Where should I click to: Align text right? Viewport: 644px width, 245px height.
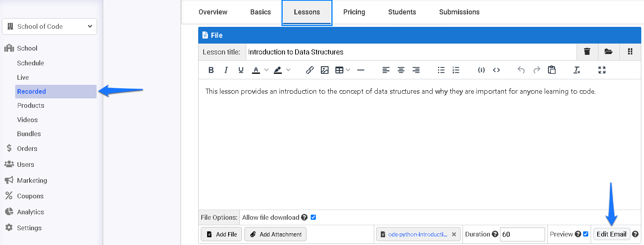click(416, 70)
